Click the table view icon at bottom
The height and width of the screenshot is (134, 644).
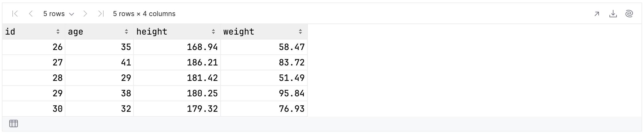click(x=14, y=124)
